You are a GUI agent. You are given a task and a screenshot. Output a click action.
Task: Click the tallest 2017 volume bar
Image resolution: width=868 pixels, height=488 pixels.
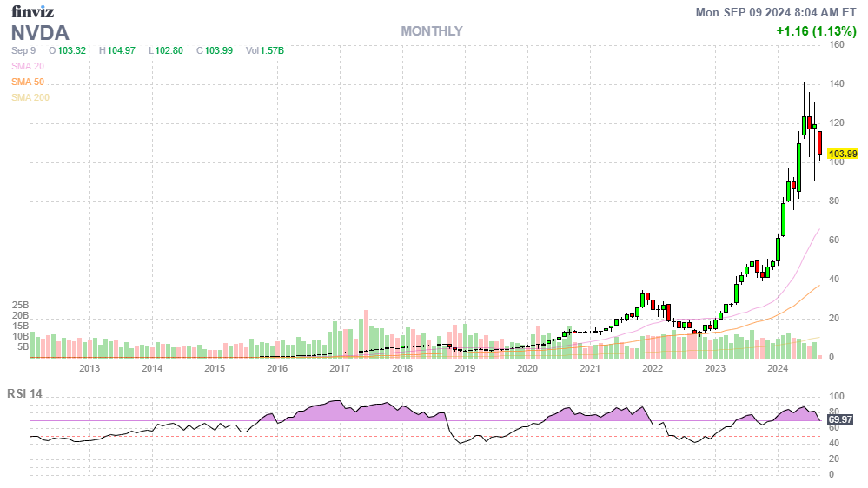366,334
